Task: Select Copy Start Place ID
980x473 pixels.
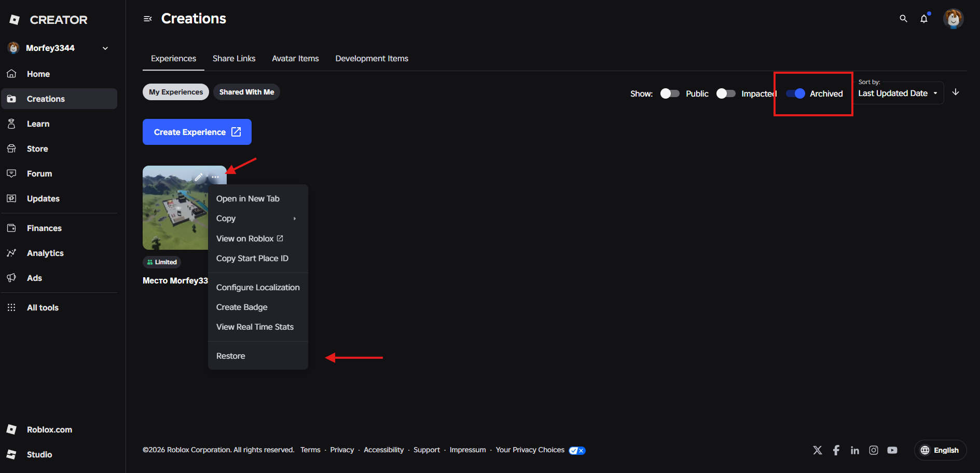Action: coord(258,258)
